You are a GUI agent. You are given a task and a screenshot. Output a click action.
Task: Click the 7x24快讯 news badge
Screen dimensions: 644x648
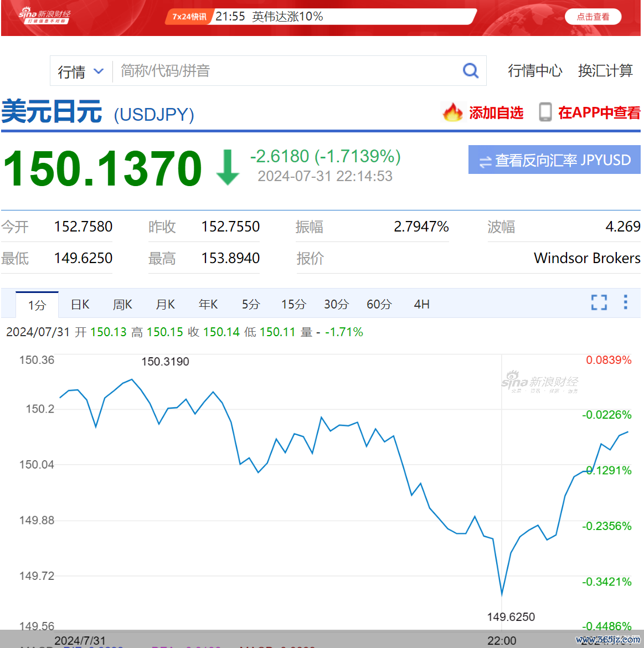coord(190,17)
